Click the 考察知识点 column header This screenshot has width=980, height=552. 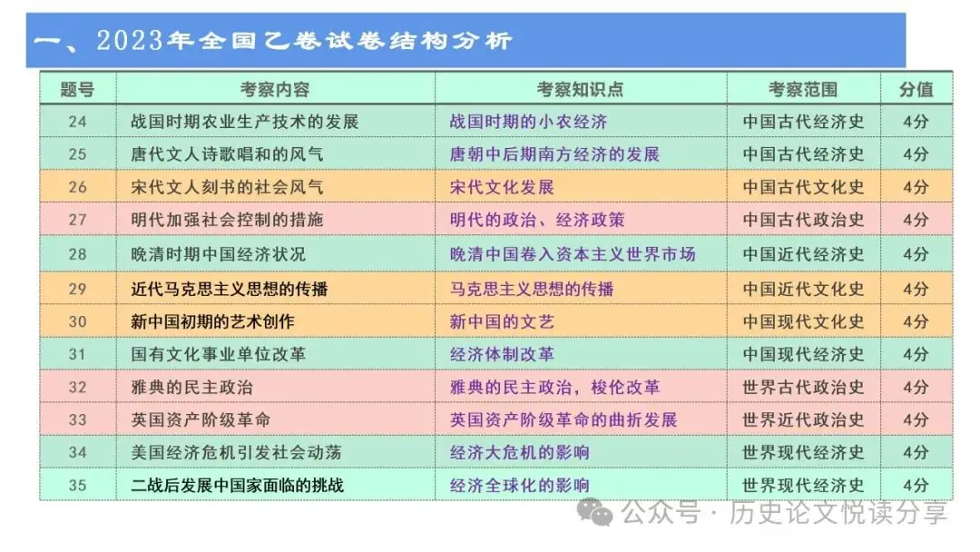coord(580,89)
